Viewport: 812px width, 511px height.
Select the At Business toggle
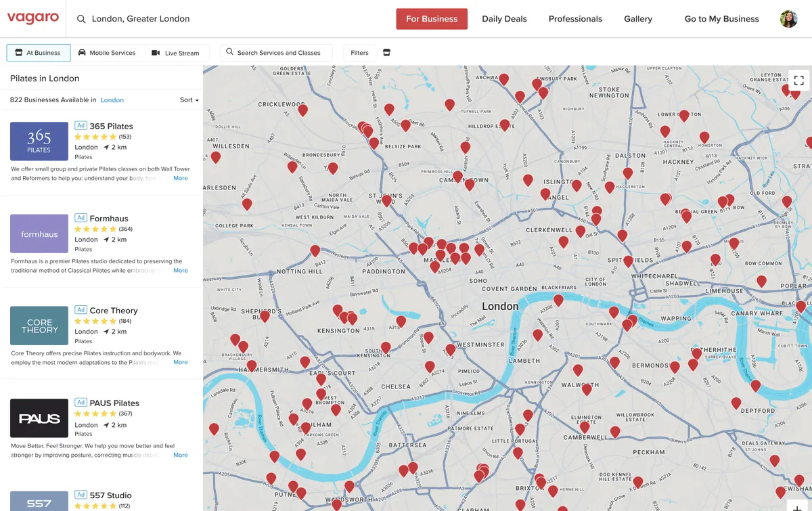[38, 53]
